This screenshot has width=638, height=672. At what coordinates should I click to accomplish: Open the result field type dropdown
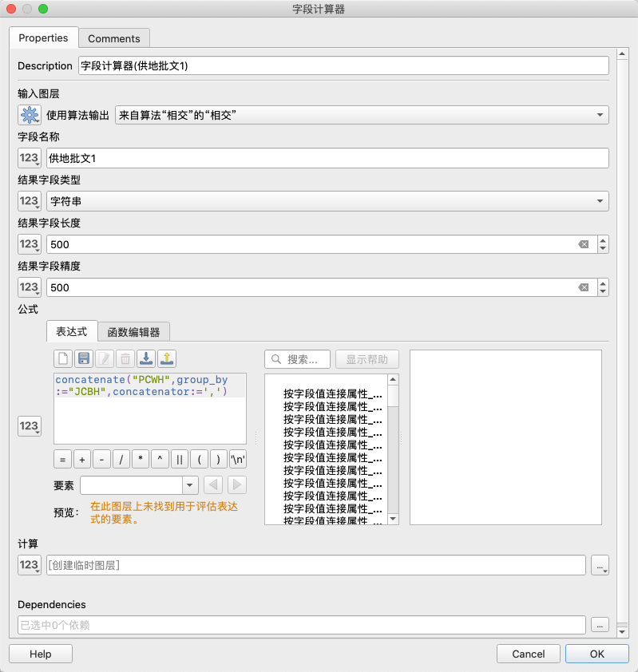[327, 201]
